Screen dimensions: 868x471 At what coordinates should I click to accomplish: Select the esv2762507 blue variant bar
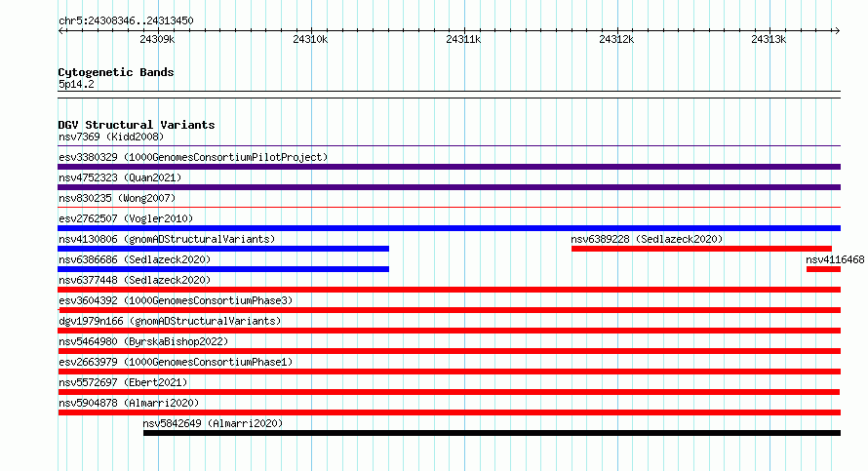(x=449, y=228)
